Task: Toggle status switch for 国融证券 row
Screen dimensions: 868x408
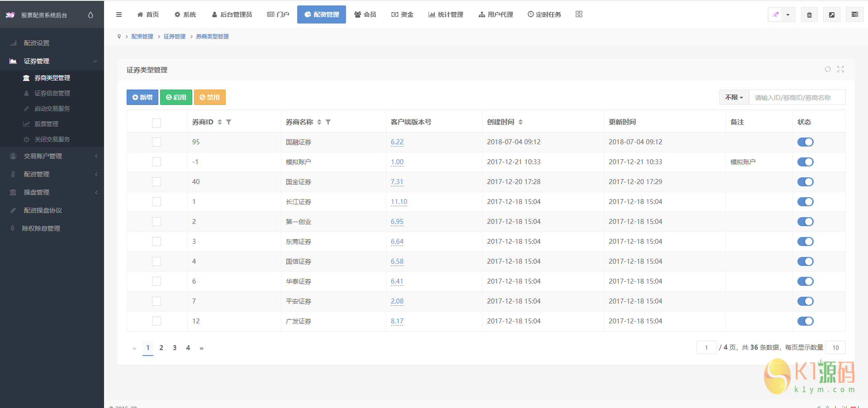Action: [x=805, y=142]
